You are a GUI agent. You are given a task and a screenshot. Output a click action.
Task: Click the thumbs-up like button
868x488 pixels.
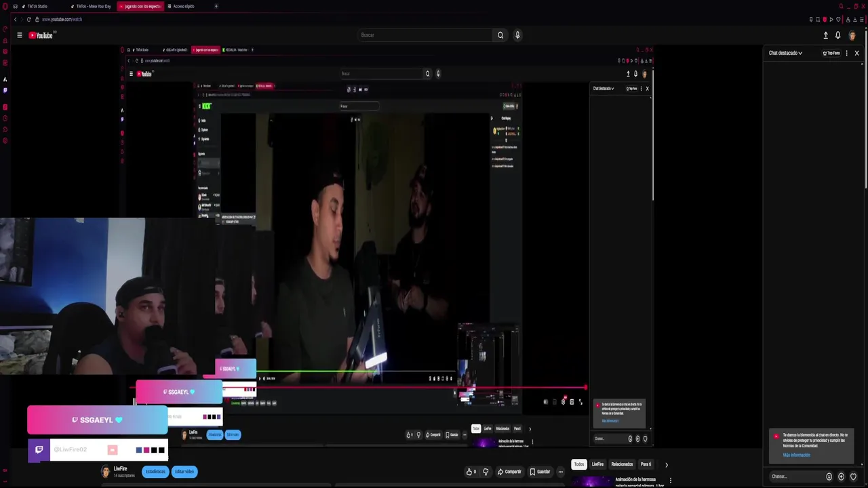471,472
